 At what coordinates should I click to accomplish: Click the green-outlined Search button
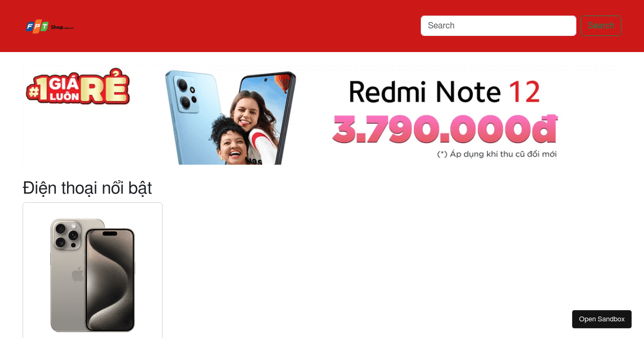pos(601,26)
